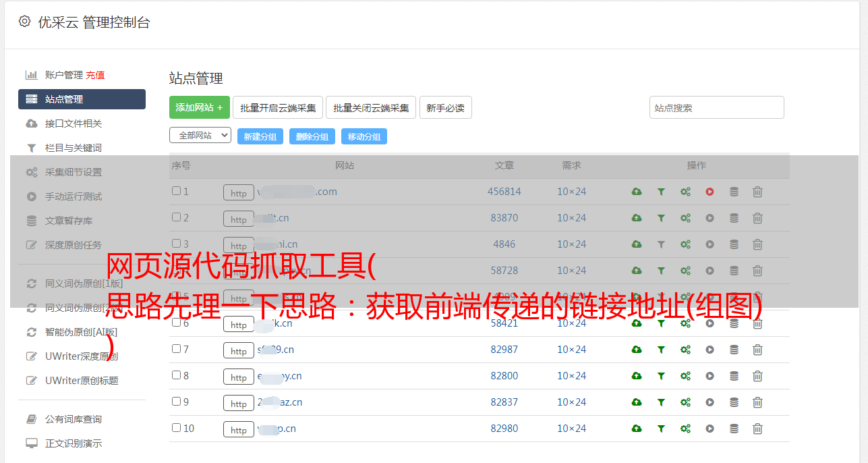Open 正文识别演示 sidebar item
The image size is (868, 463).
tap(74, 443)
